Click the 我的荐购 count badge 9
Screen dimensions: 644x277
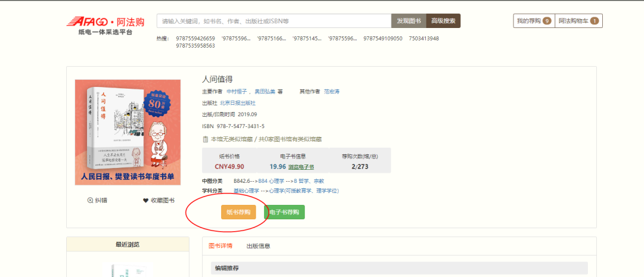click(547, 21)
